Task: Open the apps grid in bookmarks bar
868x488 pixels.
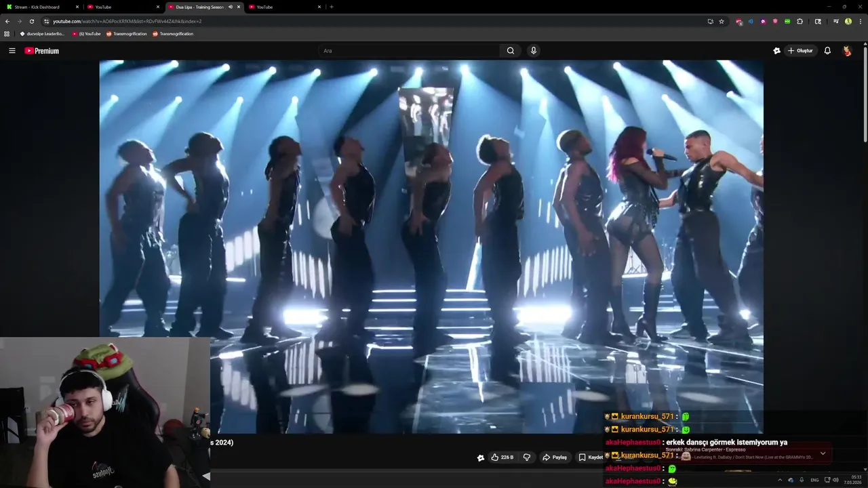Action: click(x=7, y=33)
